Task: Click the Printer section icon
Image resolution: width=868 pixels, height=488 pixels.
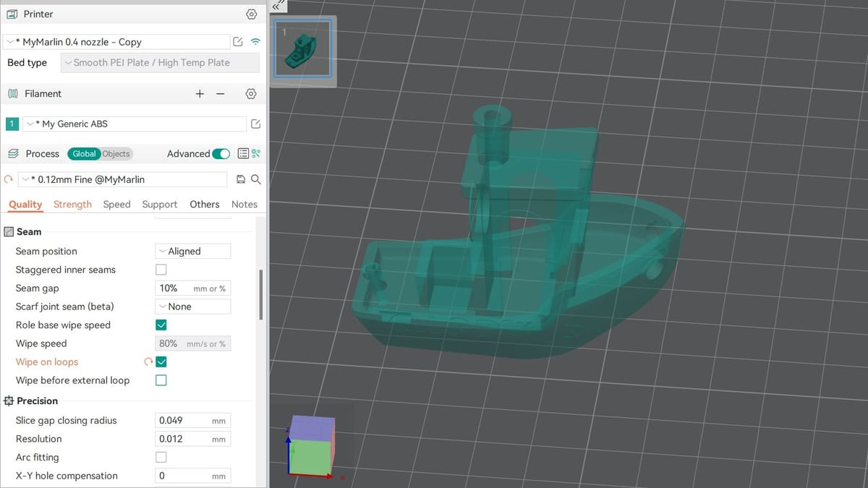Action: [12, 14]
